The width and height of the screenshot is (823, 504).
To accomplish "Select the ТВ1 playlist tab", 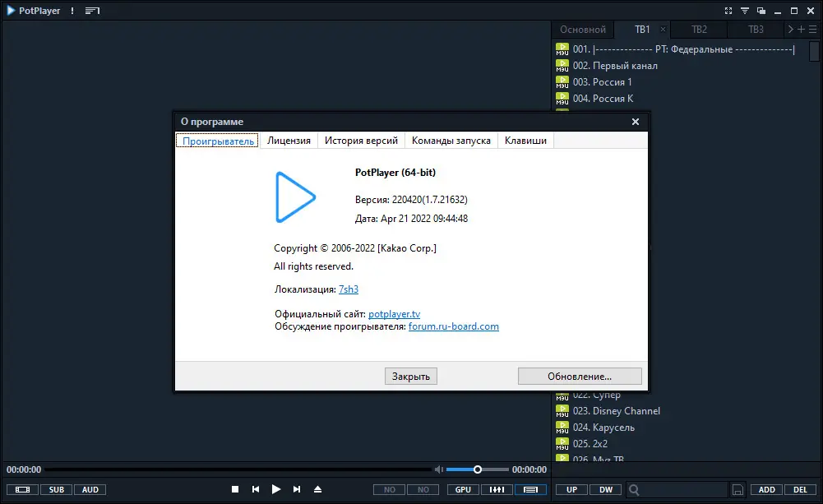I will point(642,30).
